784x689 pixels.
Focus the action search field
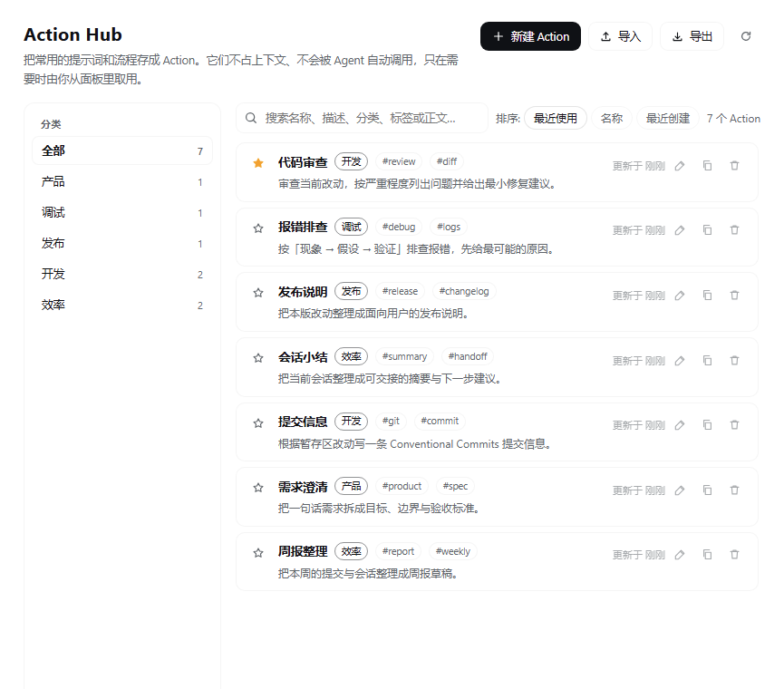(x=362, y=118)
